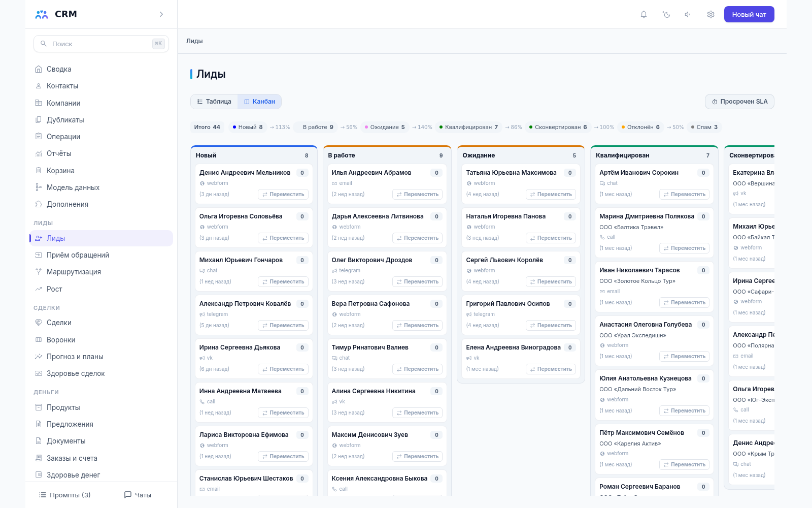Screen dimensions: 812x508
Task: Switch to the Таблица view tab
Action: (214, 102)
